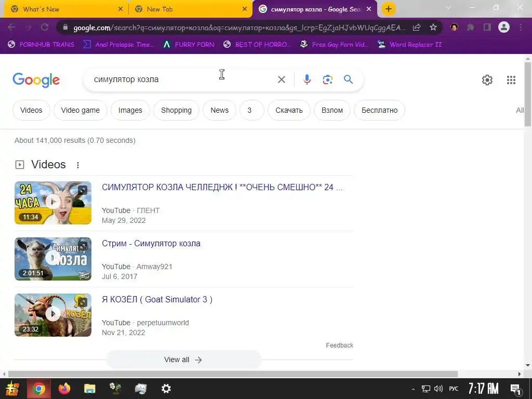Image resolution: width=532 pixels, height=399 pixels.
Task: Select the Images filter chip
Action: [130, 110]
